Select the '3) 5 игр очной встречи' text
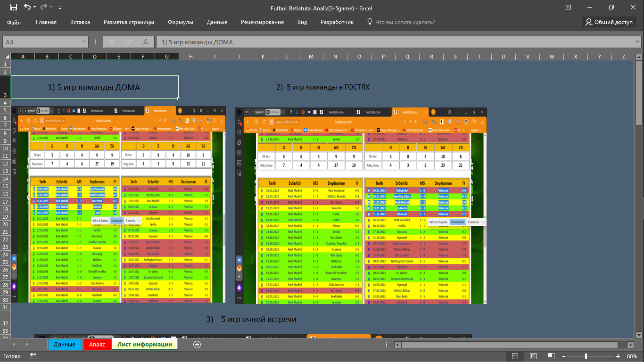The height and width of the screenshot is (362, 644). [x=251, y=320]
